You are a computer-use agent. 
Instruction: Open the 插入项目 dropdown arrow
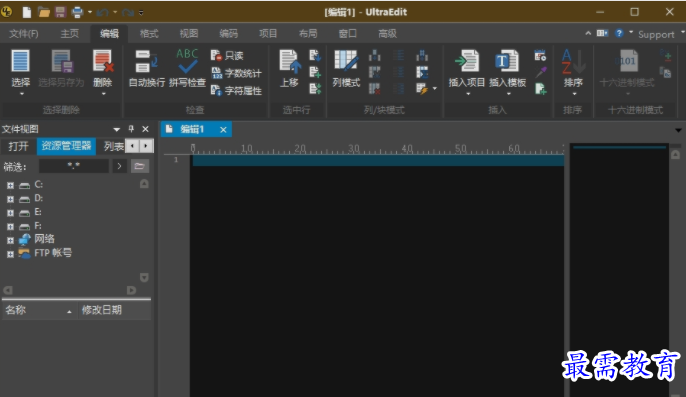[x=468, y=94]
